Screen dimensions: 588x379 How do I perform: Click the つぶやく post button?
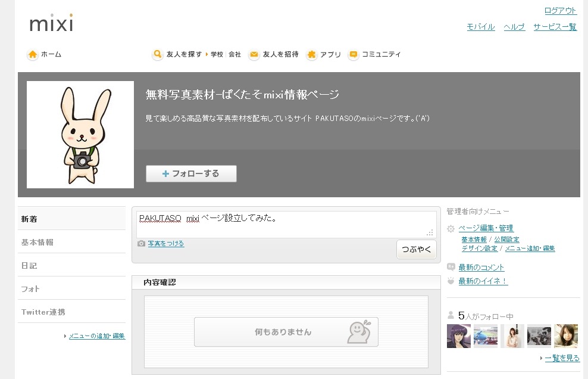click(x=416, y=250)
